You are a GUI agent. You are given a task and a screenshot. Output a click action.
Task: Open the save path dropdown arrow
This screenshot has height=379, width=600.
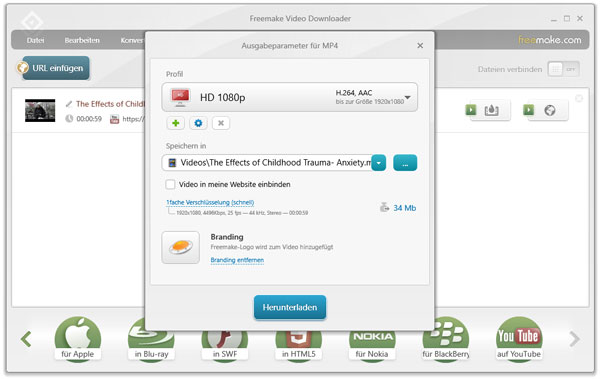point(379,163)
